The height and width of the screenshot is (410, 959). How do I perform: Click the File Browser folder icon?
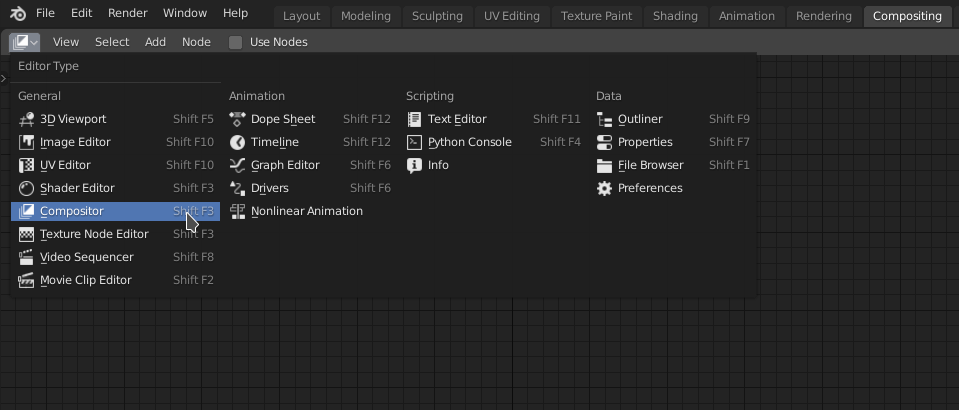point(604,165)
